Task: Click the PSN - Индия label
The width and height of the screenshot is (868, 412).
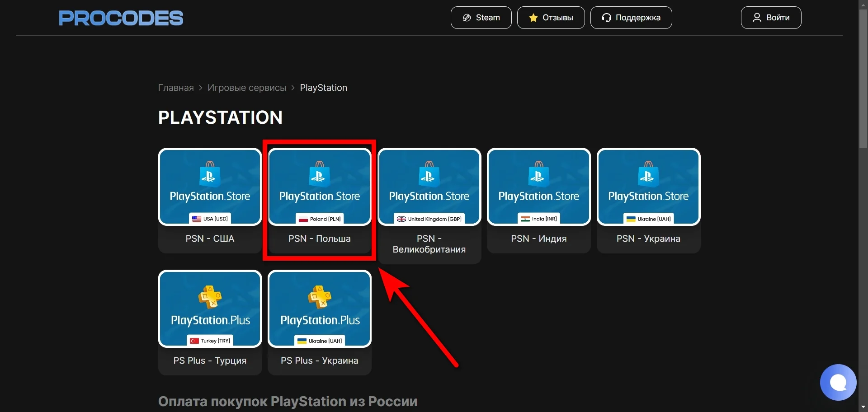Action: pyautogui.click(x=539, y=239)
